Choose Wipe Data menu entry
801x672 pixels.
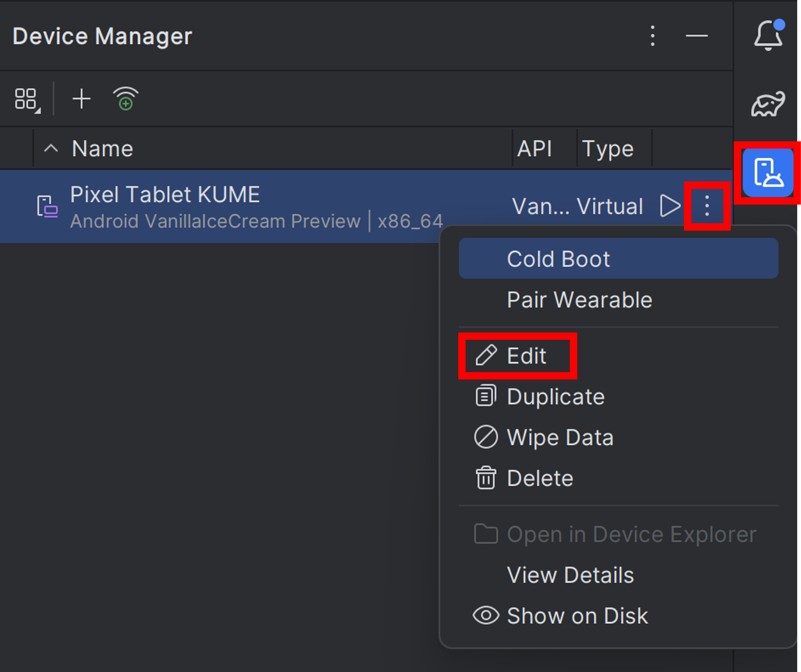(x=618, y=437)
